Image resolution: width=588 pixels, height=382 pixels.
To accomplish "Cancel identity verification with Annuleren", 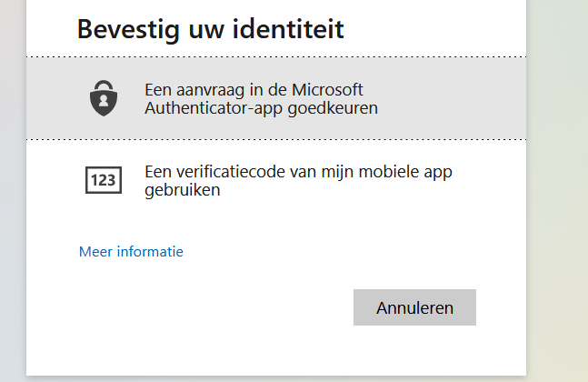I will pos(414,307).
